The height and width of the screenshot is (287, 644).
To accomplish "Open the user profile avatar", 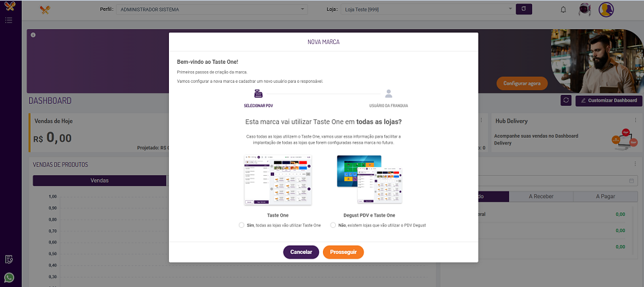I will tap(606, 9).
